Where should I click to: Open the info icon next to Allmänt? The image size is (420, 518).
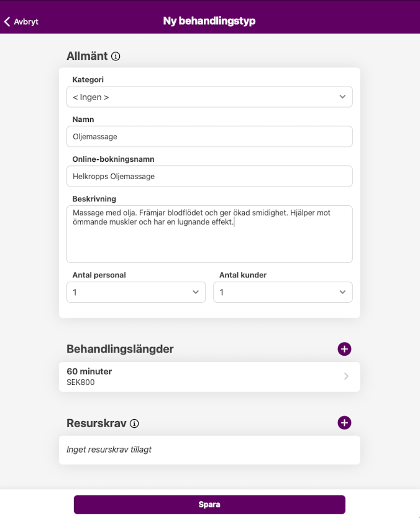pyautogui.click(x=116, y=57)
